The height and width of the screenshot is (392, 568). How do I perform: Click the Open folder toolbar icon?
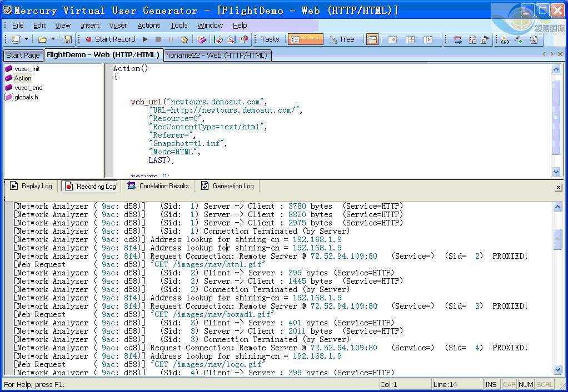[43, 39]
